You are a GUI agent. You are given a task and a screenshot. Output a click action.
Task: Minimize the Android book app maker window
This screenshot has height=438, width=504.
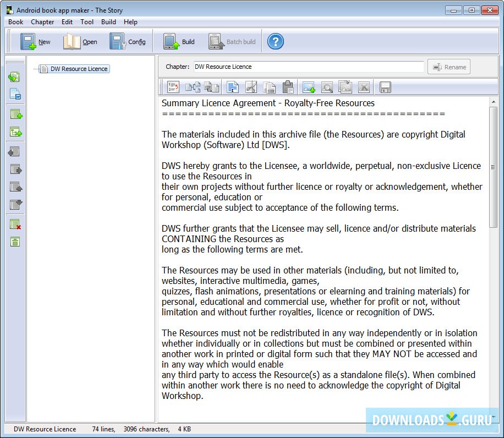453,10
